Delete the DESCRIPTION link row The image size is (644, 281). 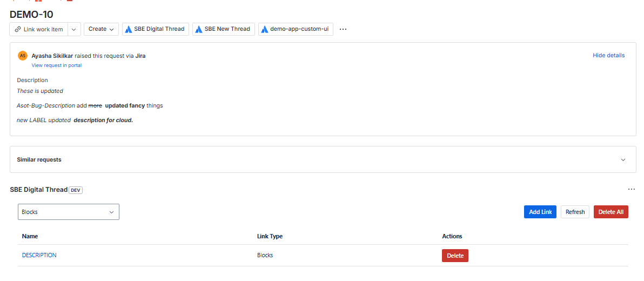[x=455, y=256]
